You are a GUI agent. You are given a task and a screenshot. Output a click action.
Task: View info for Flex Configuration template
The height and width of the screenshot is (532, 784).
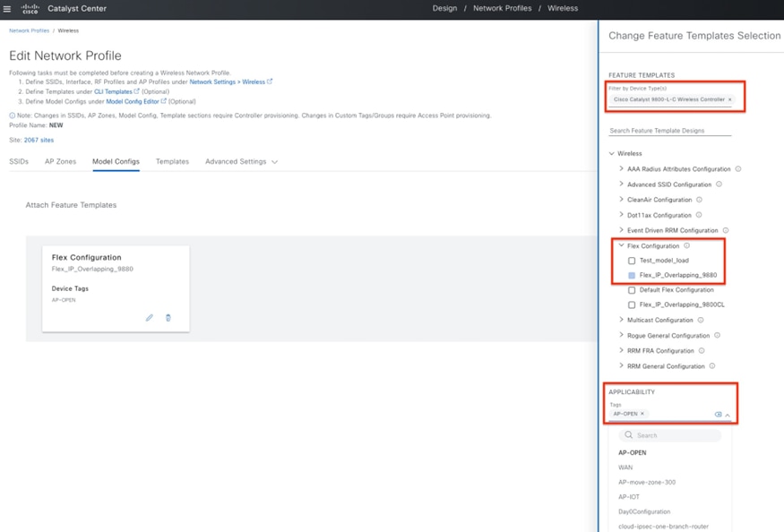(x=687, y=245)
